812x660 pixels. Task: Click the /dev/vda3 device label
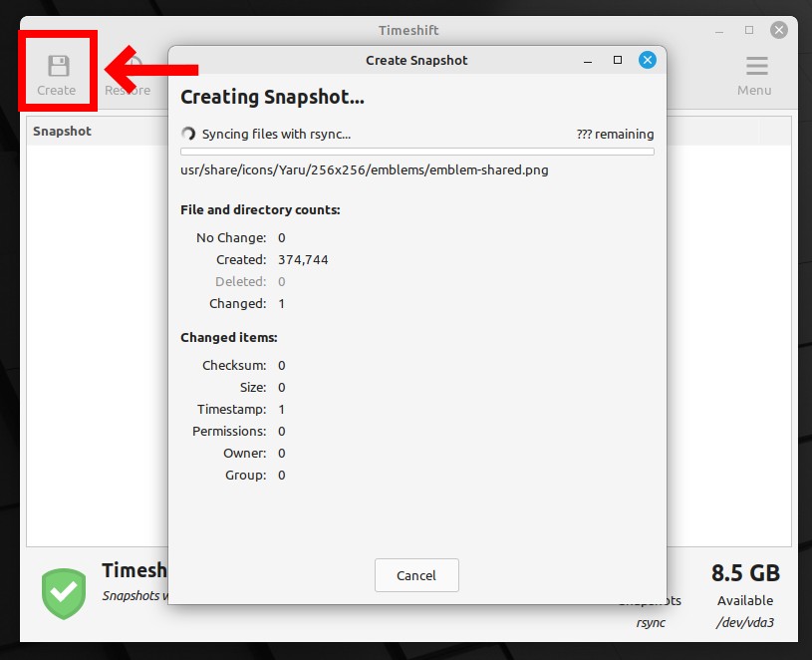[744, 622]
